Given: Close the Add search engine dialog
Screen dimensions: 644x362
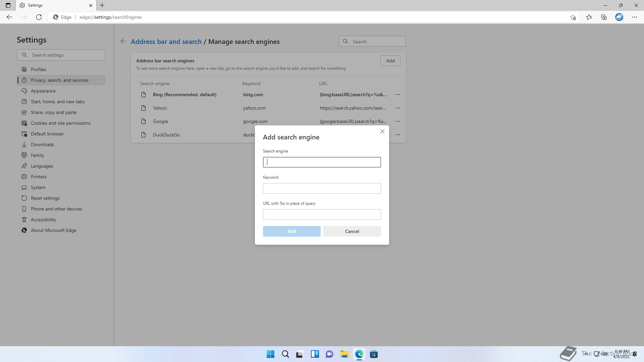Looking at the screenshot, I should tap(382, 131).
